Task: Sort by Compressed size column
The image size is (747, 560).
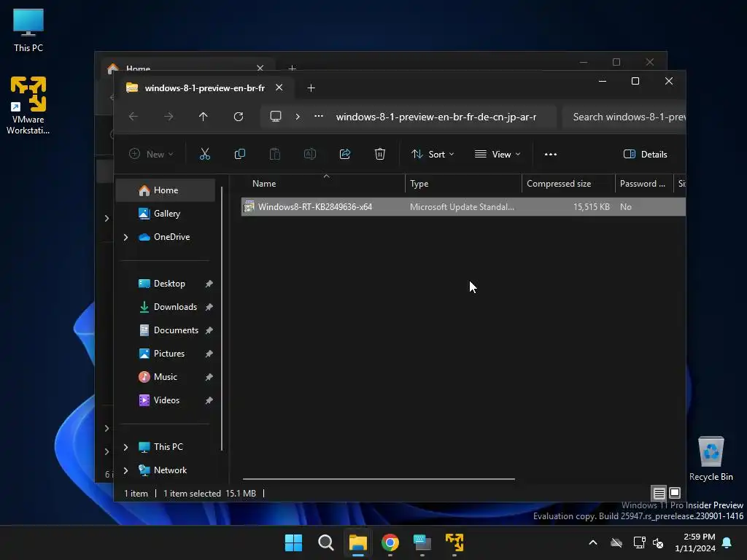Action: coord(568,183)
